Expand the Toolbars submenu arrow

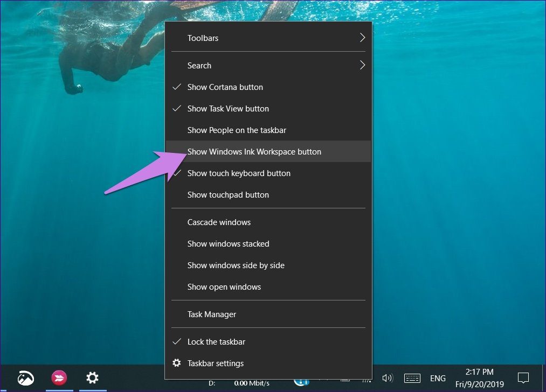tap(362, 38)
